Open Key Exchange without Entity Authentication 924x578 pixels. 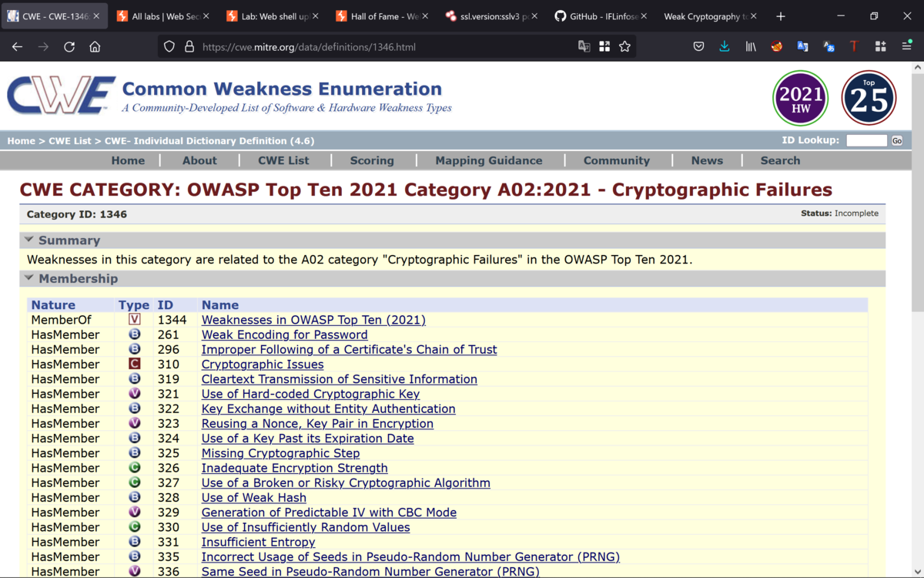(x=328, y=408)
